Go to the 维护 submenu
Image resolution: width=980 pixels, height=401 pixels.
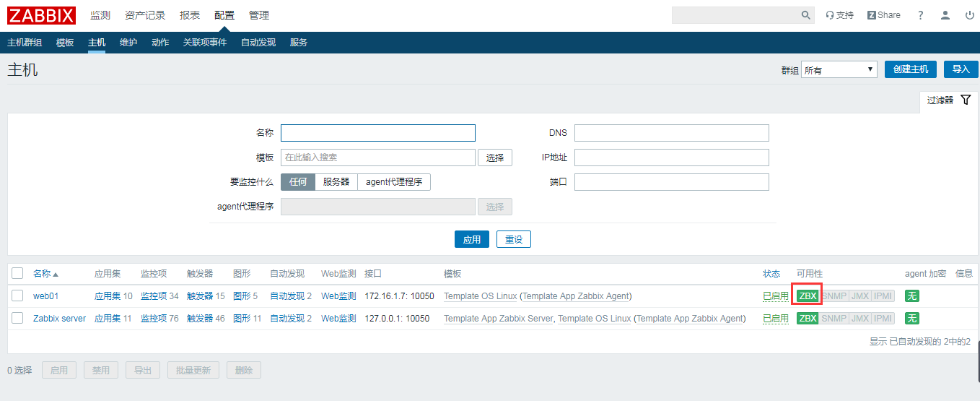pyautogui.click(x=128, y=43)
